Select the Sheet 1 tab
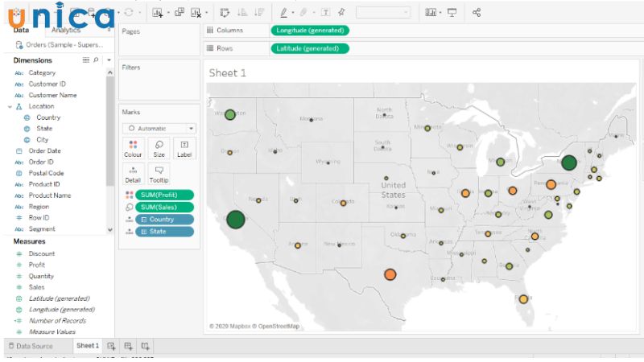Viewport: 644px width, 362px height. pyautogui.click(x=87, y=346)
